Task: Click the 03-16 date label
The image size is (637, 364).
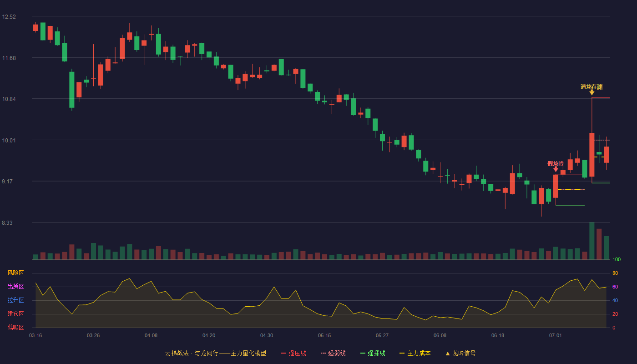Action: 35,335
